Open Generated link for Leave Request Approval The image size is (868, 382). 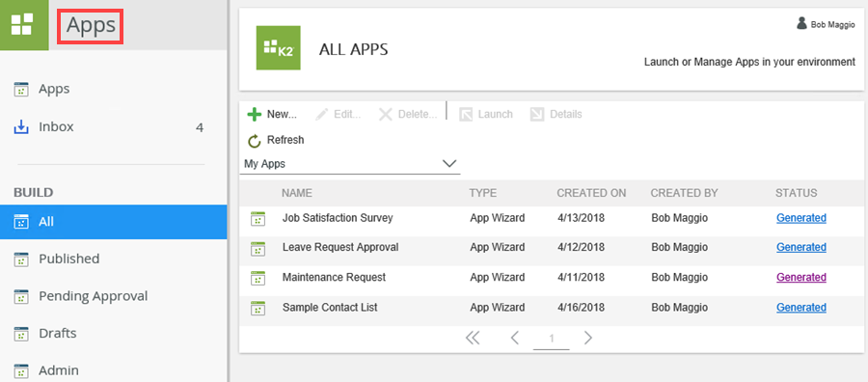801,248
